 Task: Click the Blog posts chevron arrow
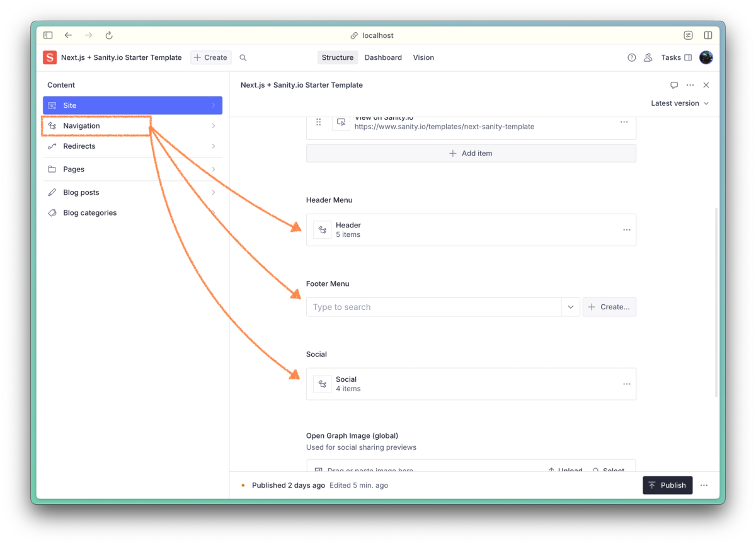[214, 192]
